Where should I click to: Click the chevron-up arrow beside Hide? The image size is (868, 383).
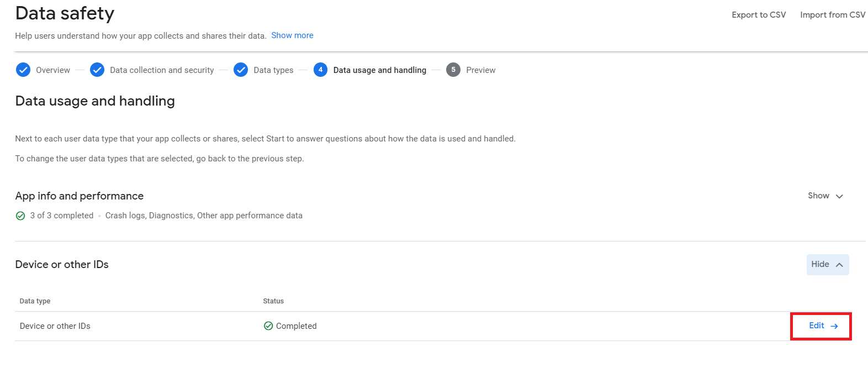coord(839,265)
